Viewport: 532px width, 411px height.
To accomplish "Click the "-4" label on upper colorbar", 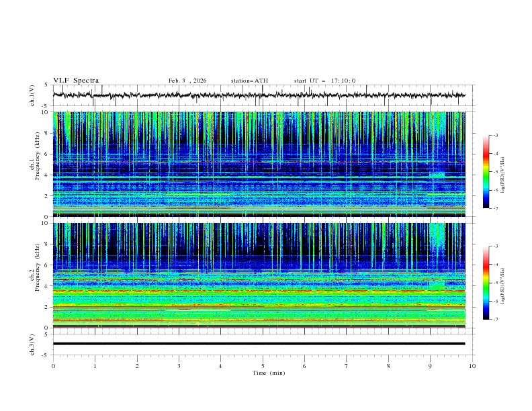I will [495, 154].
